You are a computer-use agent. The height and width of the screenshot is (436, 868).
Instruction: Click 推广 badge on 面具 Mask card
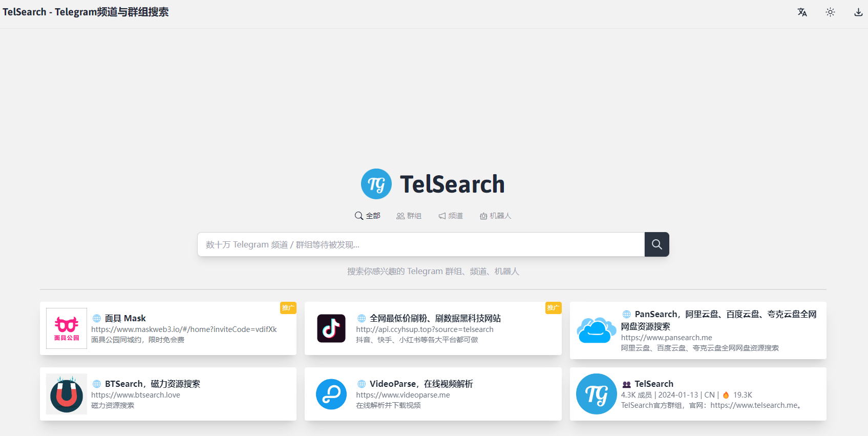pyautogui.click(x=288, y=308)
